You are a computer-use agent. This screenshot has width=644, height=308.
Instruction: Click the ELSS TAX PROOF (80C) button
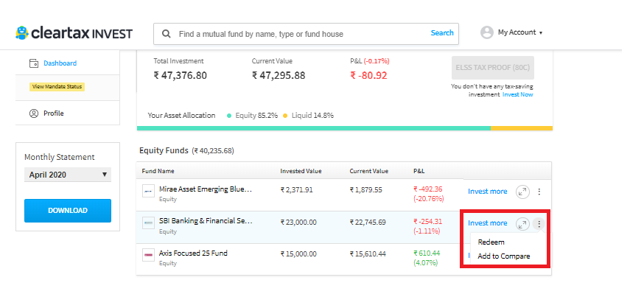tap(493, 68)
